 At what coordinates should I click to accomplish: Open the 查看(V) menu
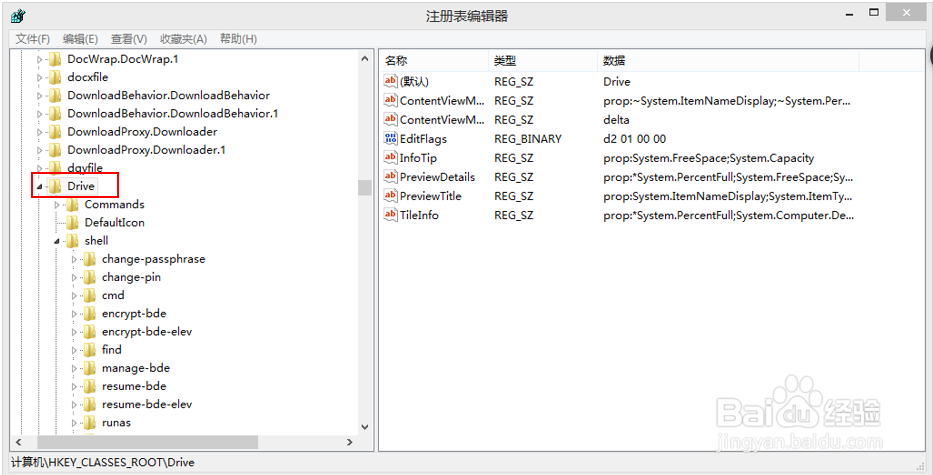pyautogui.click(x=129, y=39)
